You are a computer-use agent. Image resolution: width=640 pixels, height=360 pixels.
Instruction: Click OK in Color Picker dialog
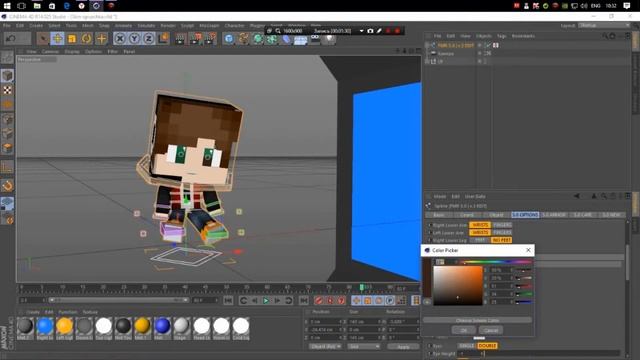(x=464, y=330)
